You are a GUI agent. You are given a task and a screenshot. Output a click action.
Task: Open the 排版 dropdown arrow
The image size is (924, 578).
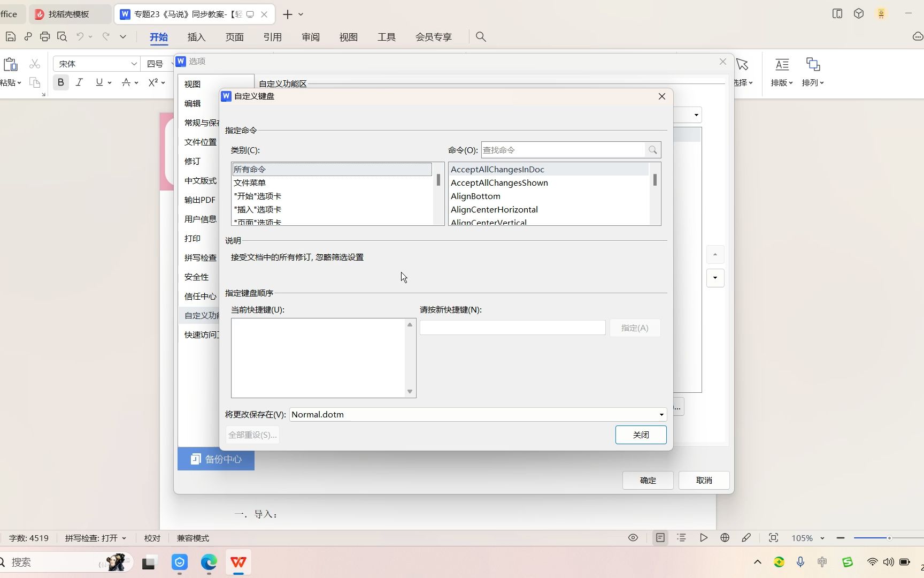pyautogui.click(x=791, y=83)
